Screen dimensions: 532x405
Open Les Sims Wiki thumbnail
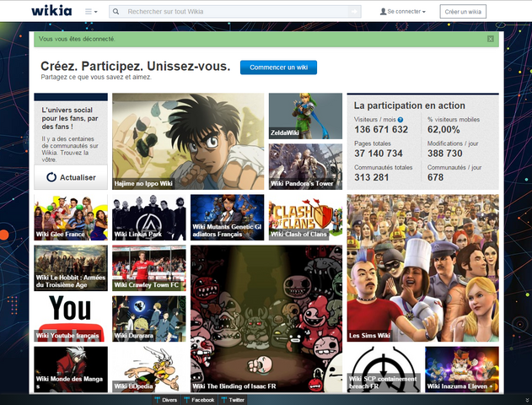point(422,267)
